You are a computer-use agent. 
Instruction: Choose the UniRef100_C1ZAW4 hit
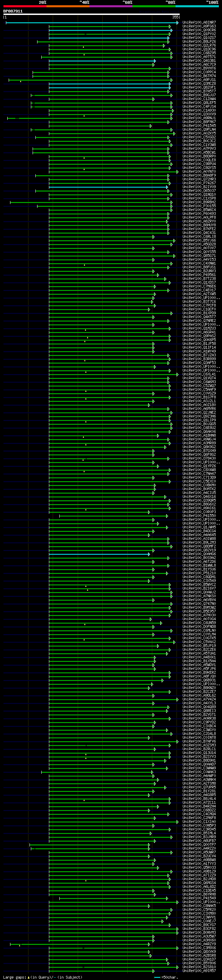click(x=199, y=99)
